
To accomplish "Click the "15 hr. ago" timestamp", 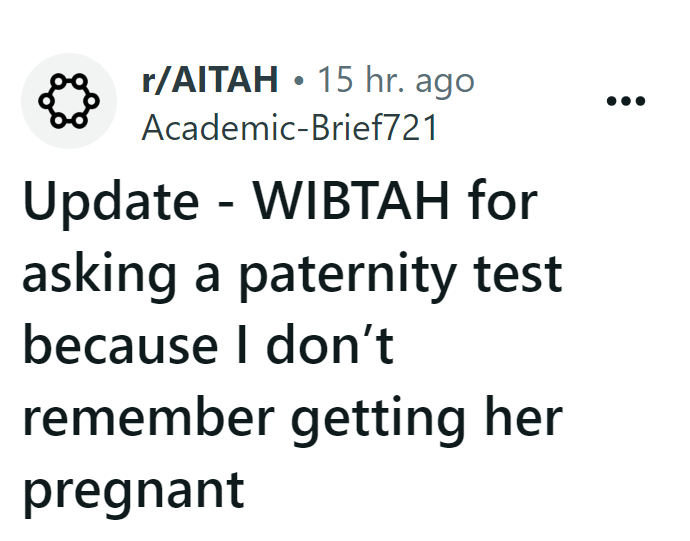I will tap(395, 79).
